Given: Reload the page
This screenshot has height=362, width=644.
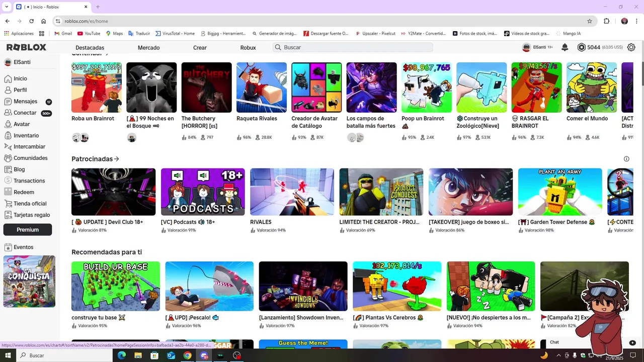Looking at the screenshot, I should pyautogui.click(x=31, y=21).
